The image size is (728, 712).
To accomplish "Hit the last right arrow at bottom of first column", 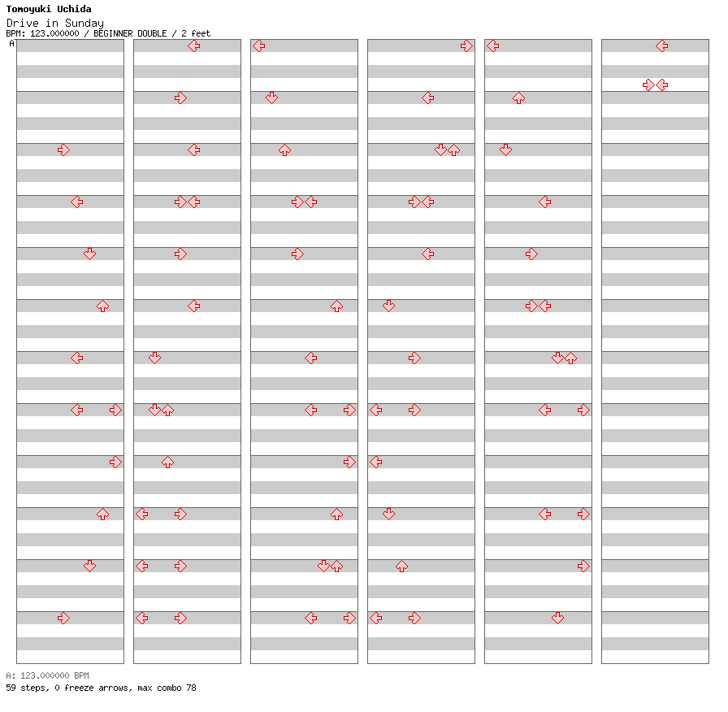I will 63,618.
